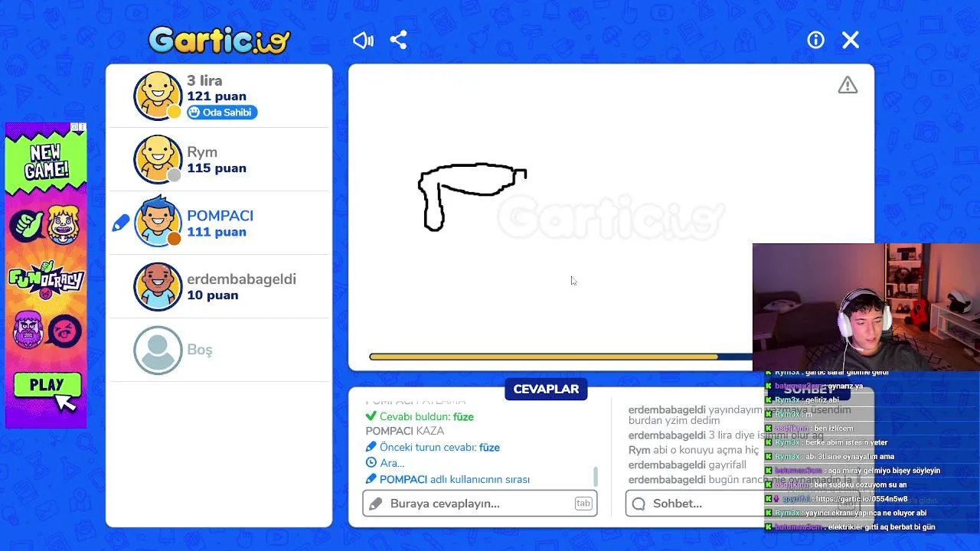
Task: Click the Funocracy logo in the ad
Action: 46,279
